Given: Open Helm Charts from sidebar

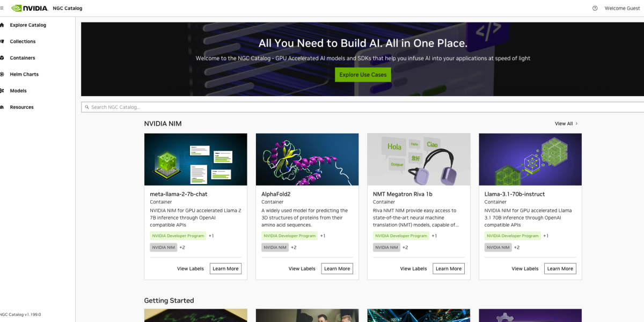Looking at the screenshot, I should [x=24, y=74].
